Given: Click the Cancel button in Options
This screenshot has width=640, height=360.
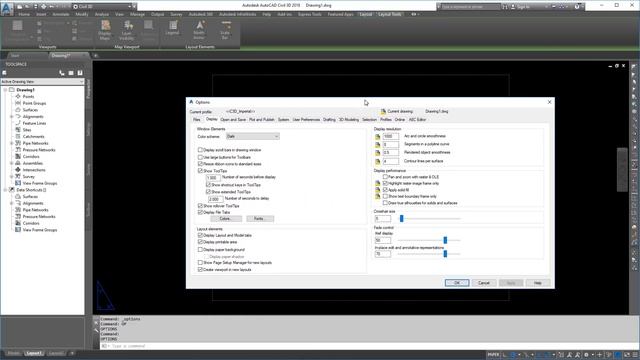Looking at the screenshot, I should pyautogui.click(x=484, y=283).
